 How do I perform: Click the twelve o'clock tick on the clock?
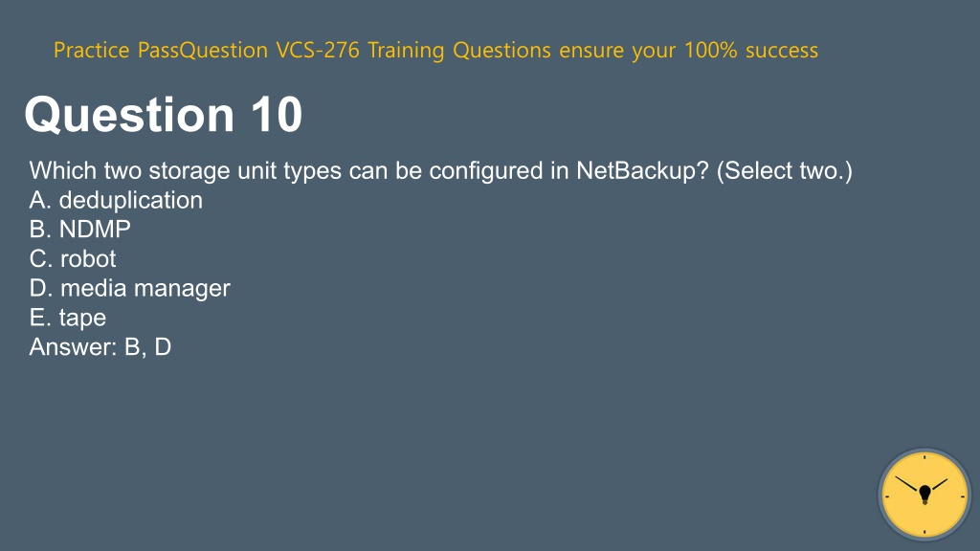point(924,457)
